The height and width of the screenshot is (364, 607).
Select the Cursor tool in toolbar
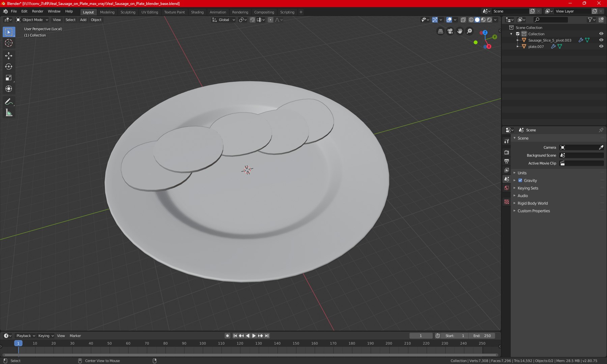[9, 43]
